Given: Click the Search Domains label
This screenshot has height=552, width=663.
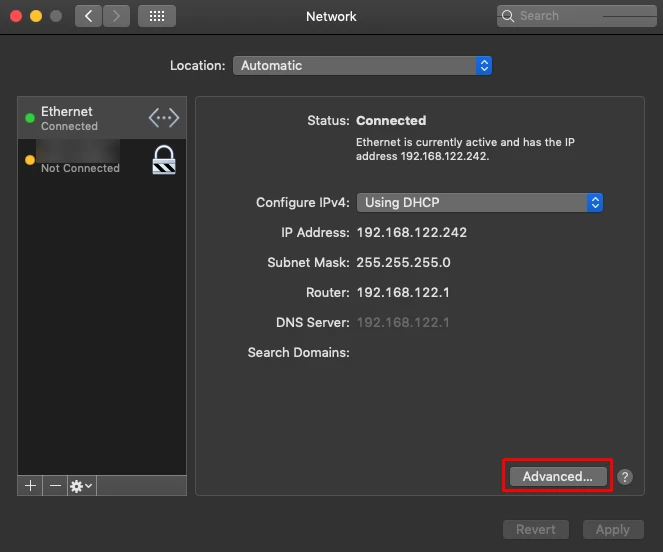Looking at the screenshot, I should point(299,352).
